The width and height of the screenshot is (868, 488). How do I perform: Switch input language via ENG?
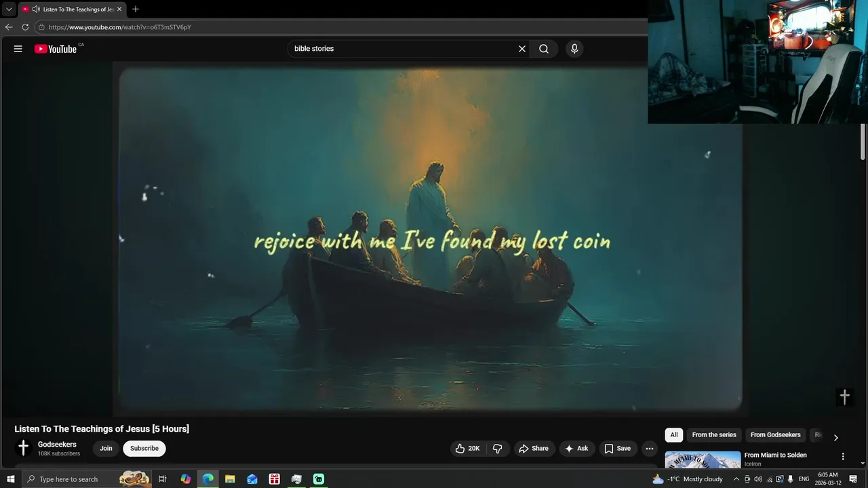point(804,479)
